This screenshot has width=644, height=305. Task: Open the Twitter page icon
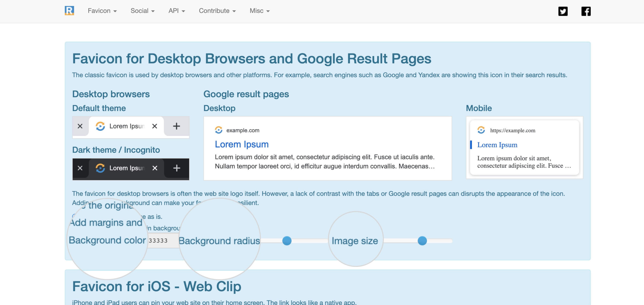tap(563, 11)
